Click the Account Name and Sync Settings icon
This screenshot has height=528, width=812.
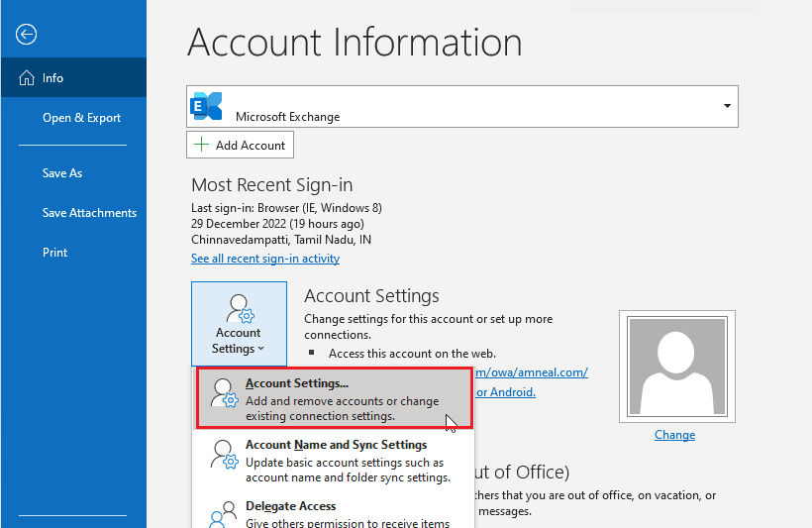(x=224, y=455)
